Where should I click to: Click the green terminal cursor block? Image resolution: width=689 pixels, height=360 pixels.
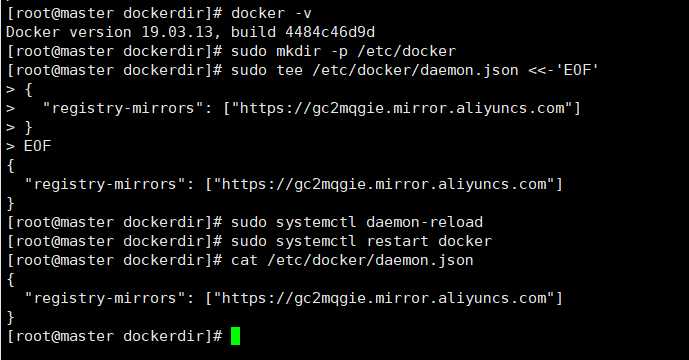click(x=236, y=336)
